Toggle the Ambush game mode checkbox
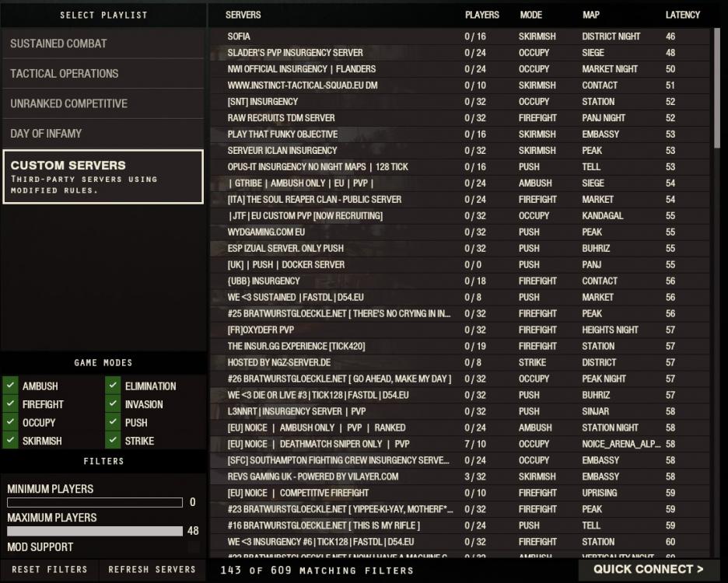Image resolution: width=728 pixels, height=583 pixels. click(x=11, y=386)
